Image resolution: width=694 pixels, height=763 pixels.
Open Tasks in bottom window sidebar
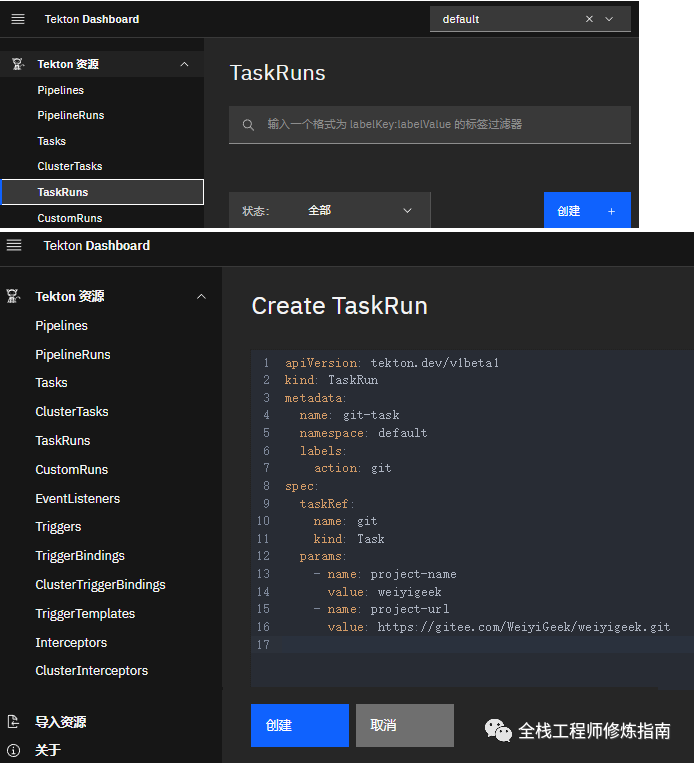[x=51, y=382]
